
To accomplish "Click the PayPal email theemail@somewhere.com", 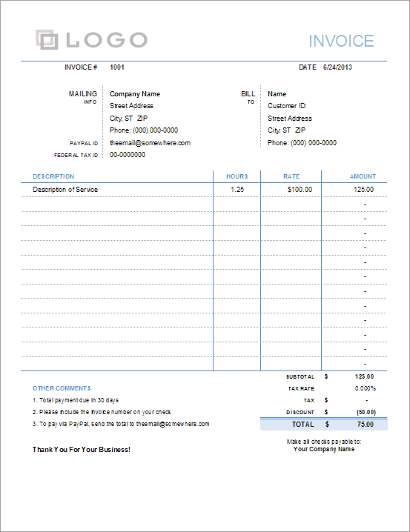I will point(150,143).
